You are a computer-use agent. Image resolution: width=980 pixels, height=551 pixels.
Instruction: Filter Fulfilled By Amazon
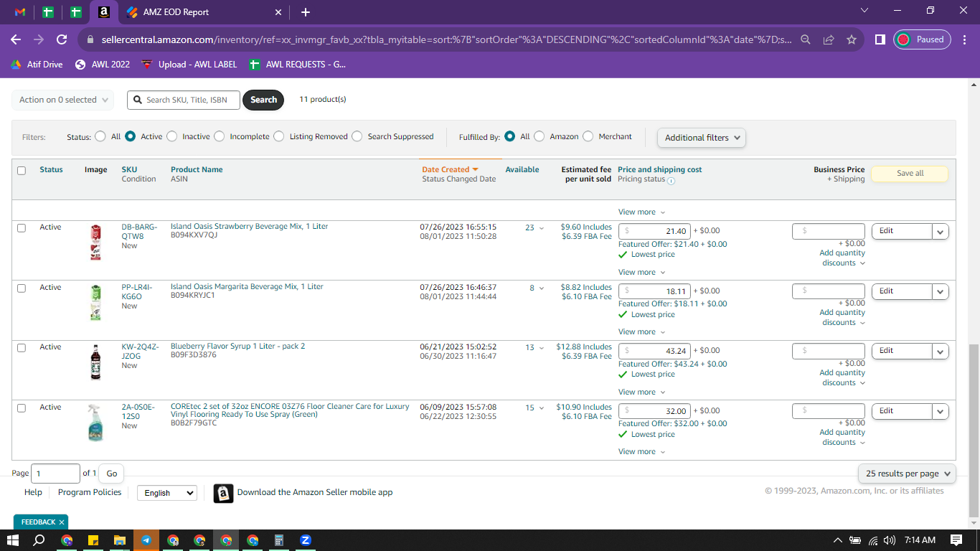click(x=539, y=136)
